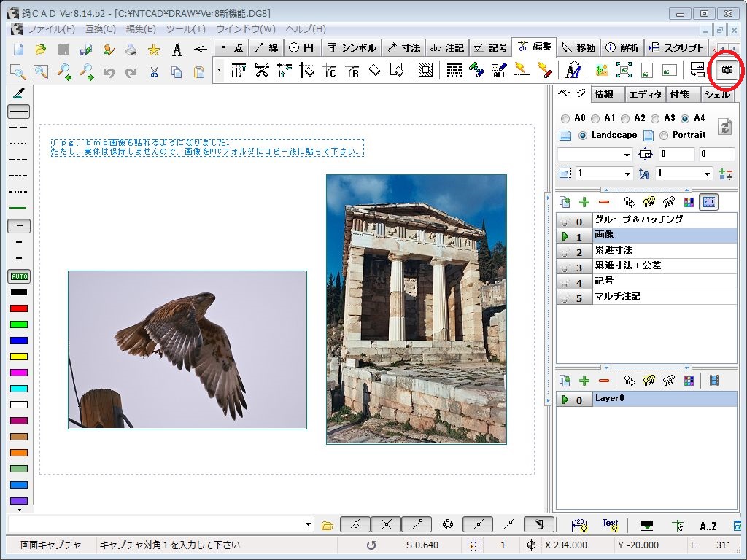Select the A4 paper size radio

(685, 119)
